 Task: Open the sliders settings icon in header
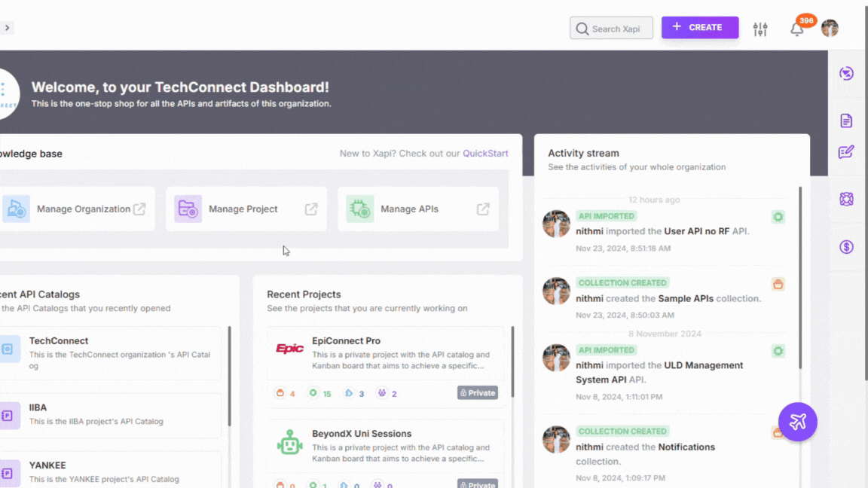point(760,29)
